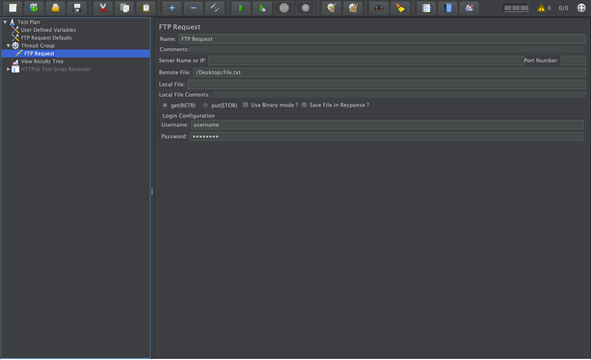Click the Remote File path field
591x360 pixels.
pos(389,72)
